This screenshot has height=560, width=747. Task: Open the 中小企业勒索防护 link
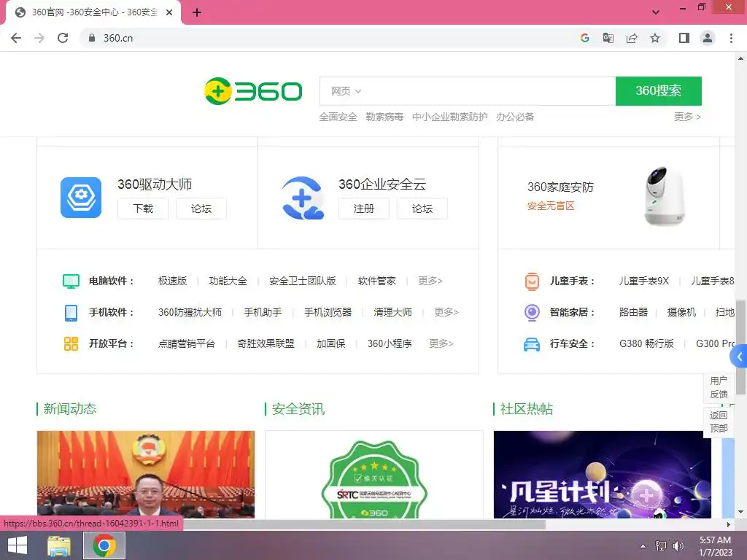point(449,117)
